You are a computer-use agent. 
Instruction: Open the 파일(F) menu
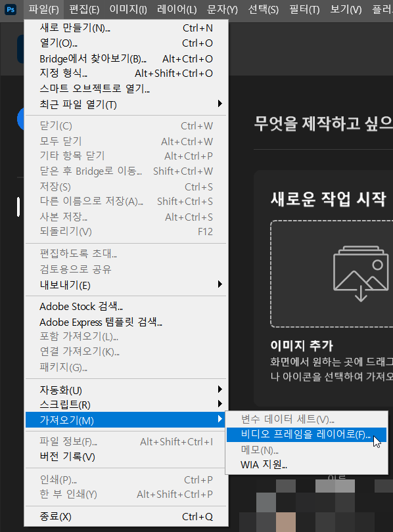44,9
